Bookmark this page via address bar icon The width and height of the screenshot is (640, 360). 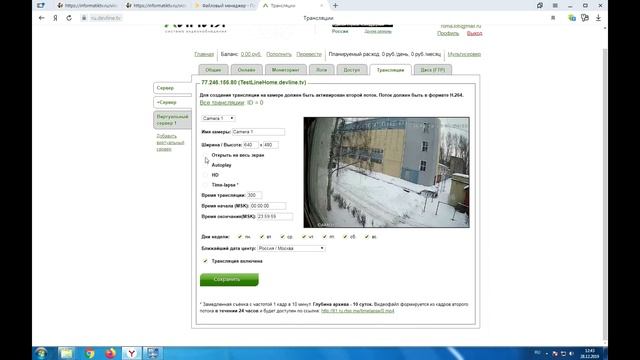pyautogui.click(x=553, y=18)
